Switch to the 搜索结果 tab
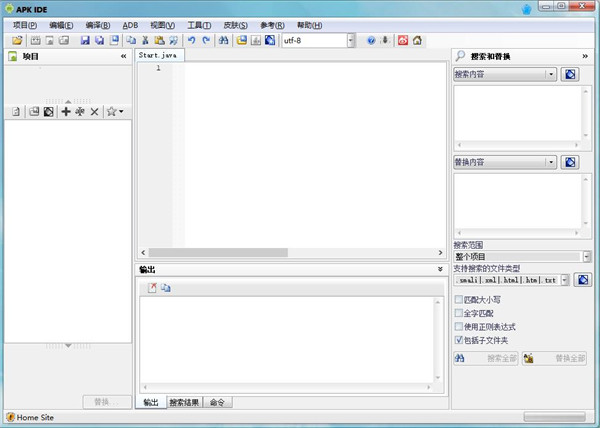600x428 pixels. (184, 402)
